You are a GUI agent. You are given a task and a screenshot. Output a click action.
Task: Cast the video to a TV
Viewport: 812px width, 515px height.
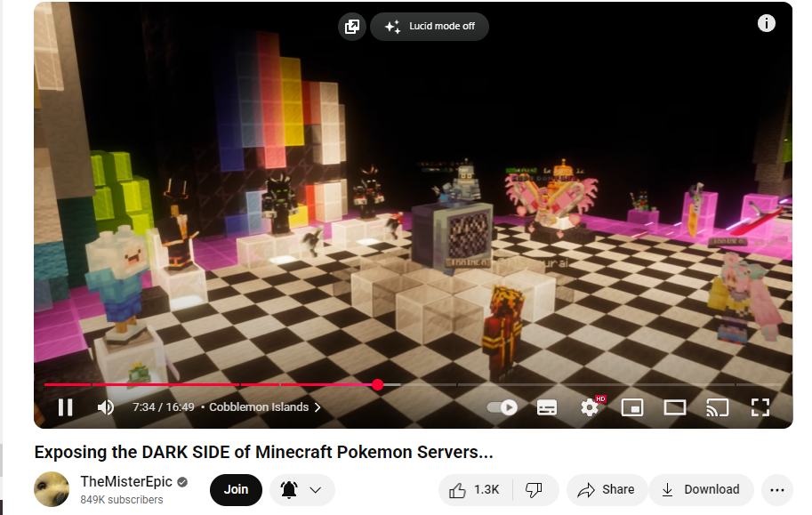[717, 407]
